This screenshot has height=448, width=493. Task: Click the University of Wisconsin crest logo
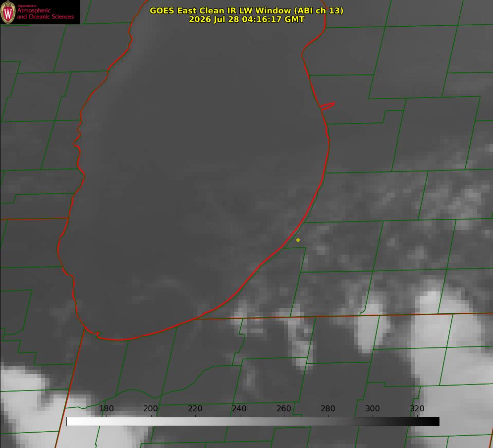click(8, 12)
